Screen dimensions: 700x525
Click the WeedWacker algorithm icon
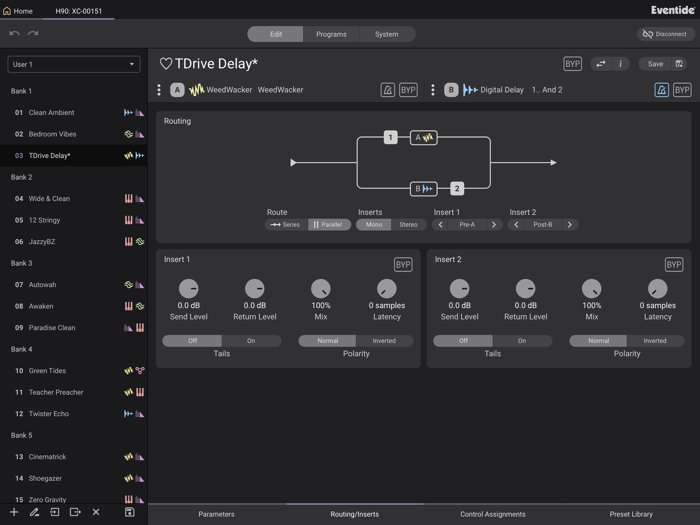coord(196,90)
